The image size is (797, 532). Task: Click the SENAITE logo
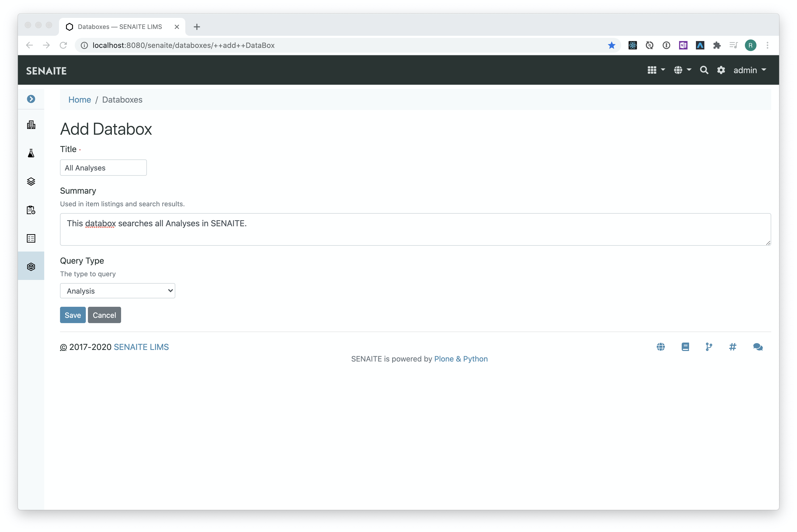47,71
